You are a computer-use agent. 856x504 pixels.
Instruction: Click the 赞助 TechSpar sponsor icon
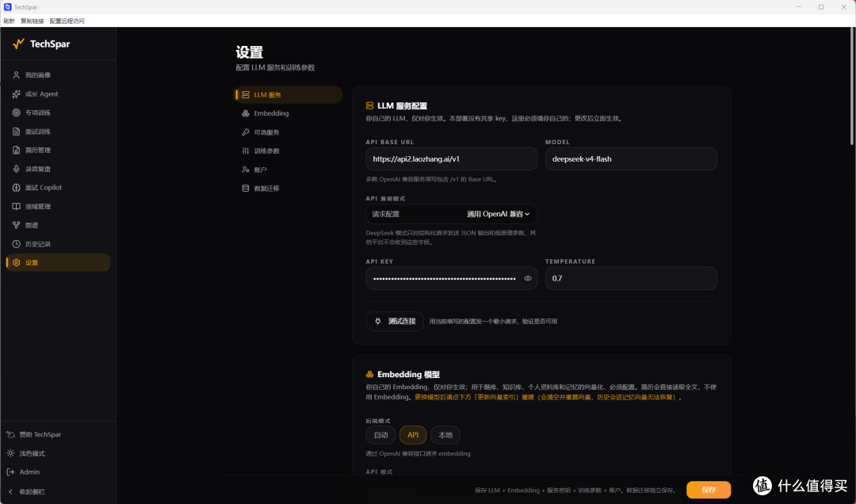point(10,434)
